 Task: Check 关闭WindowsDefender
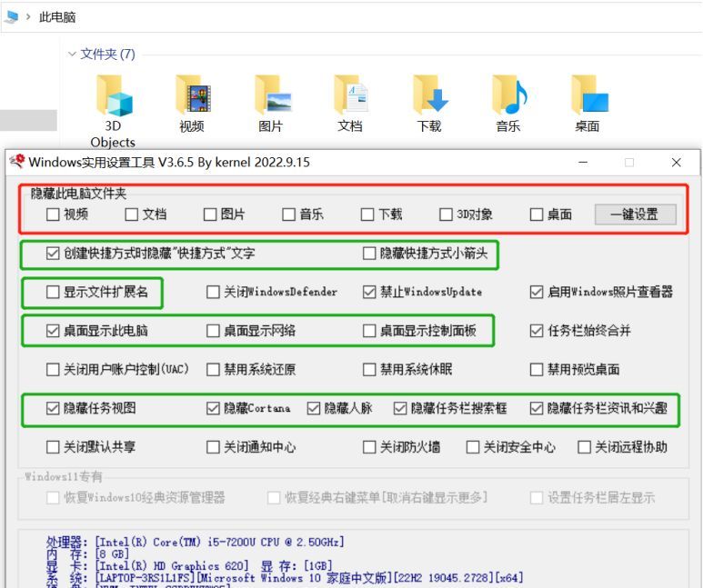tap(213, 293)
